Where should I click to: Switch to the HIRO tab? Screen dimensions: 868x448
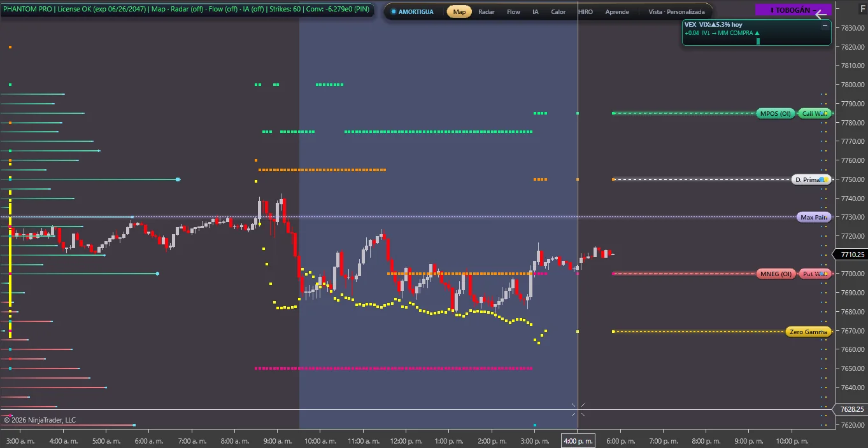click(585, 11)
